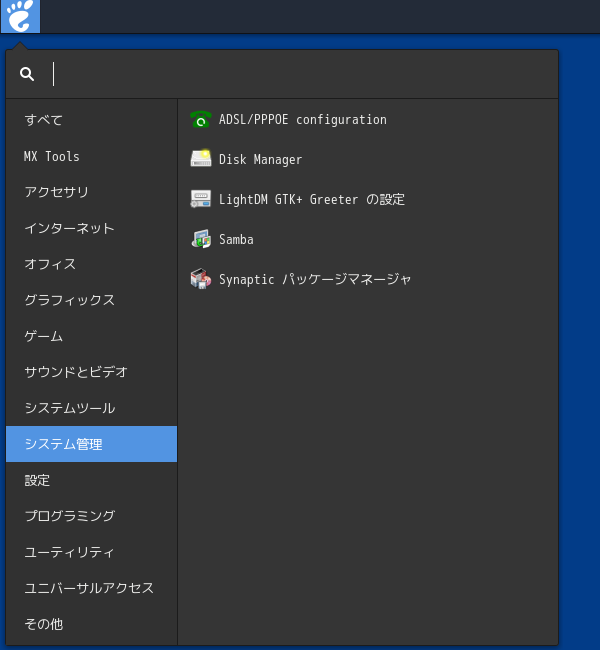Screen dimensions: 600x650
Task: Launch LightDM GTK+ Greeter の設定 text
Action: (312, 199)
